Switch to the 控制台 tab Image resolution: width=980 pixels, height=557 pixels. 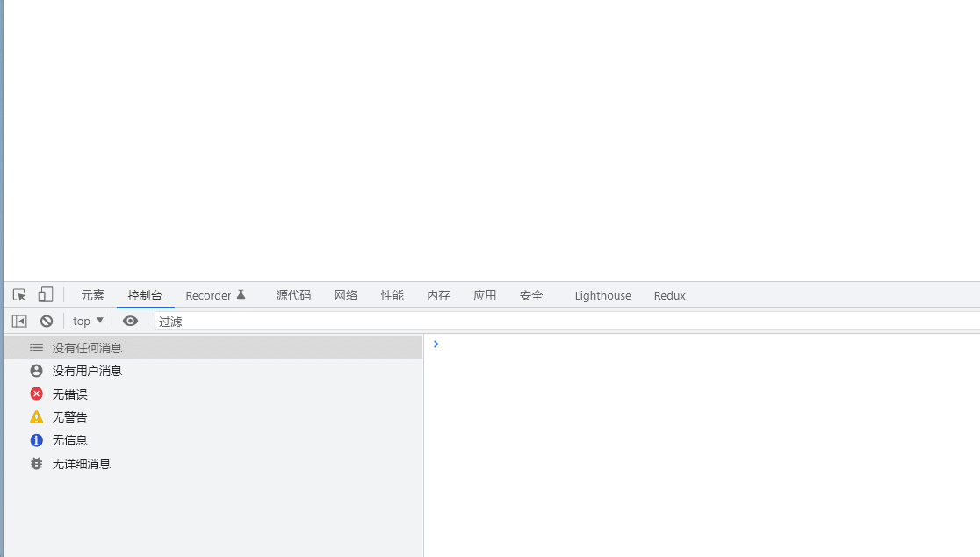pos(145,296)
